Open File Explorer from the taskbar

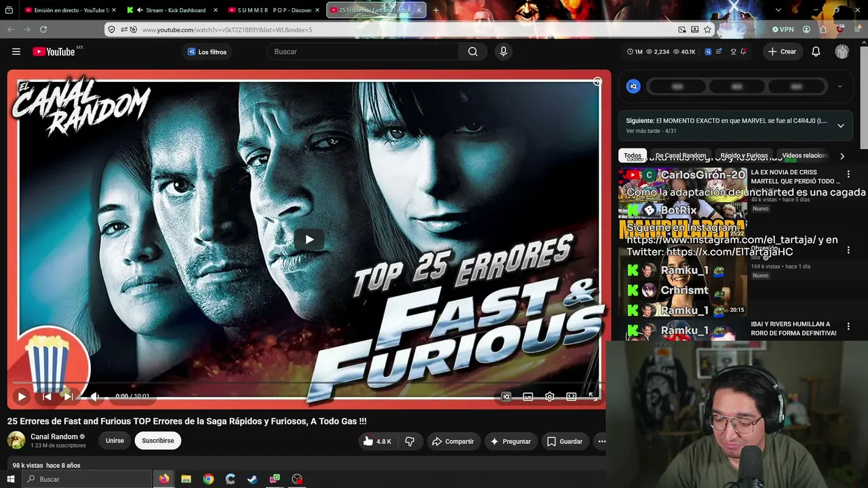[186, 479]
